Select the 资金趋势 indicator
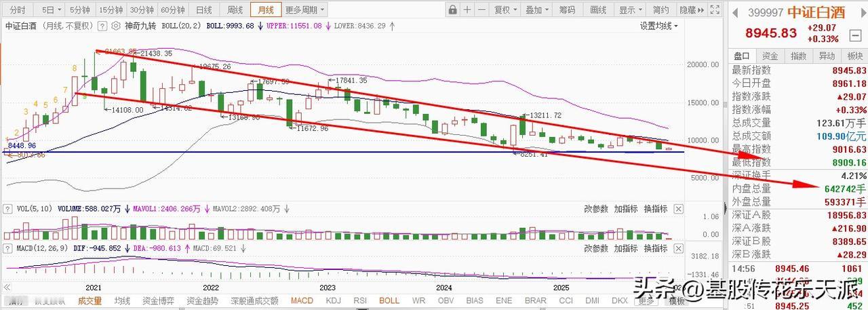The height and width of the screenshot is (310, 868). pos(203,300)
